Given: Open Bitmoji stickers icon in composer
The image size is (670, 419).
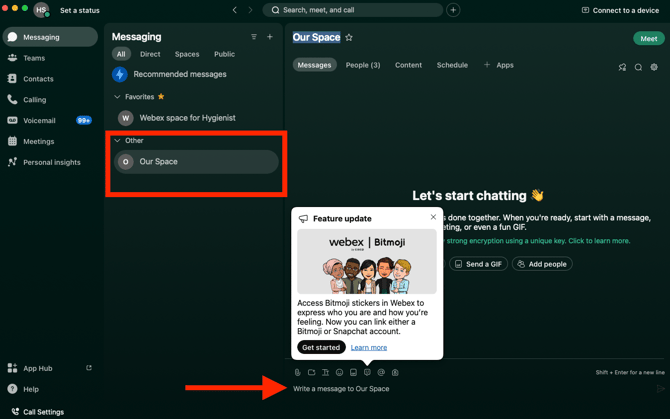Looking at the screenshot, I should pos(367,372).
